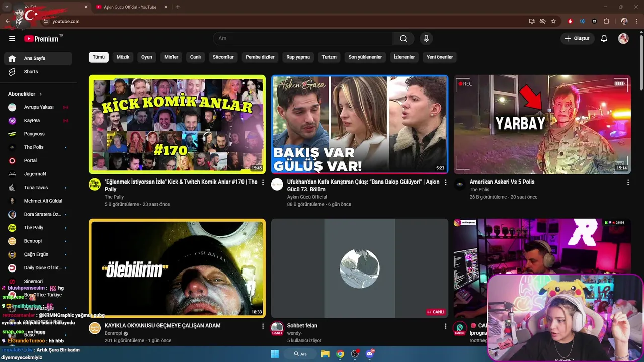Screen dimensions: 644x362
Task: Switch to Aşkın Gücü Official browser tab
Action: [x=130, y=7]
